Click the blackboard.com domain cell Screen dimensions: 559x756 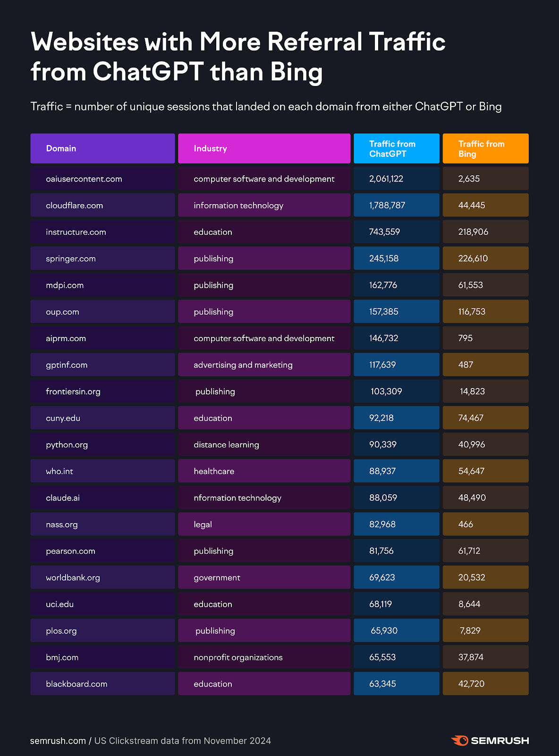[76, 684]
